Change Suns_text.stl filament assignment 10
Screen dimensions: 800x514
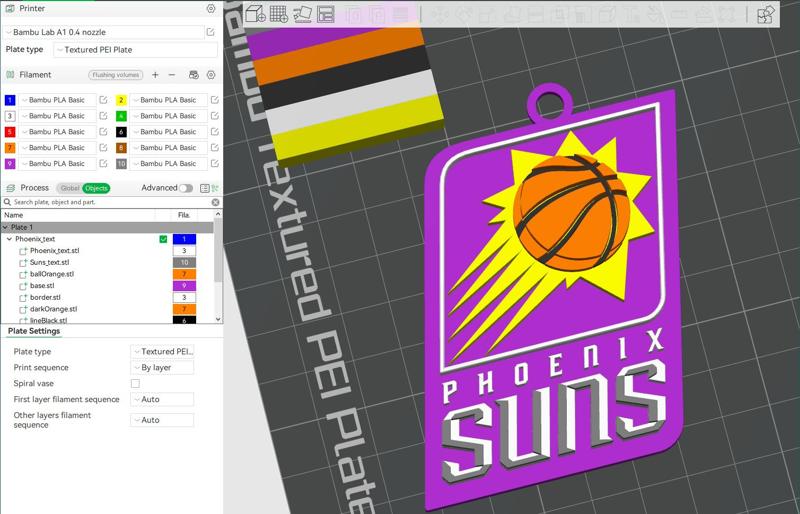(x=184, y=262)
